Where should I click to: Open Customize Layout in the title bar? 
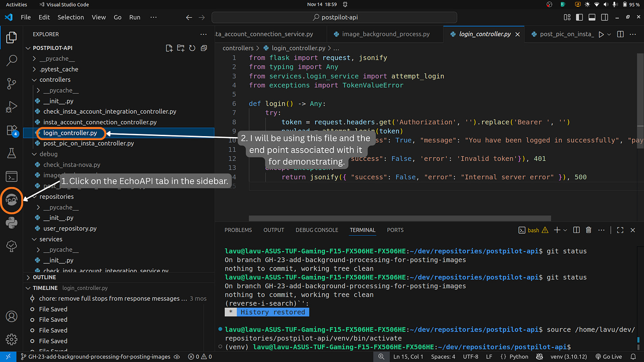567,17
